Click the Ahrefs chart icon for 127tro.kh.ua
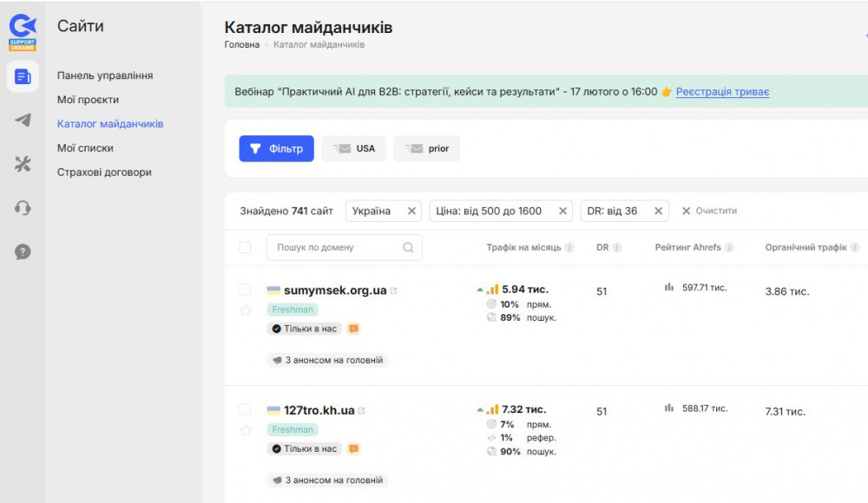Image resolution: width=868 pixels, height=503 pixels. click(668, 408)
